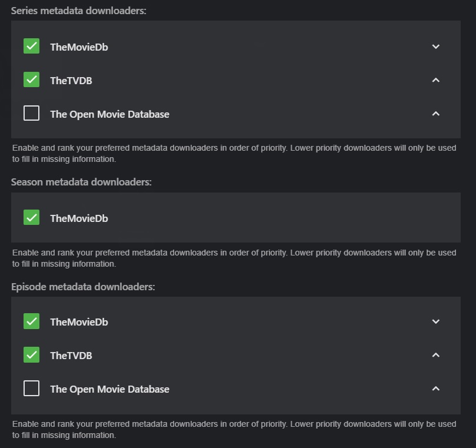The image size is (476, 448).
Task: Enable The Open Movie Database for Series
Action: 32,114
